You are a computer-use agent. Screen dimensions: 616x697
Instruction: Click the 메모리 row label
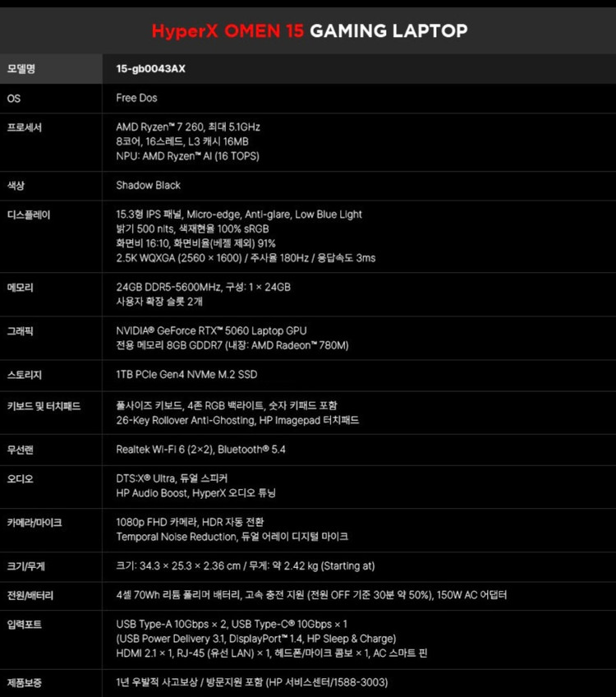point(20,288)
